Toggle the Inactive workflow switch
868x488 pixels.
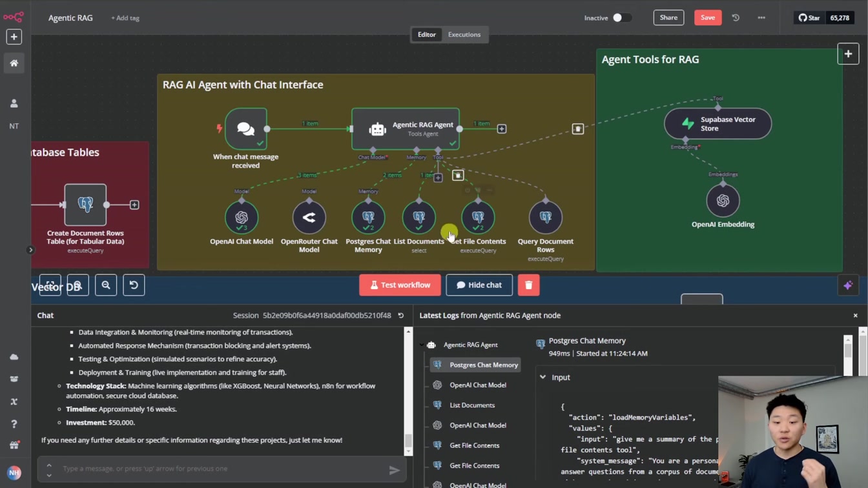click(x=621, y=17)
